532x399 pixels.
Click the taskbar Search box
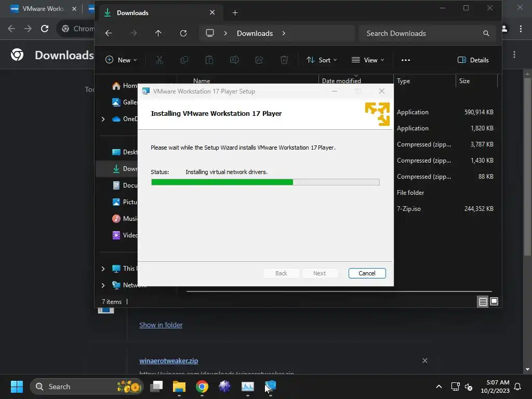87,387
